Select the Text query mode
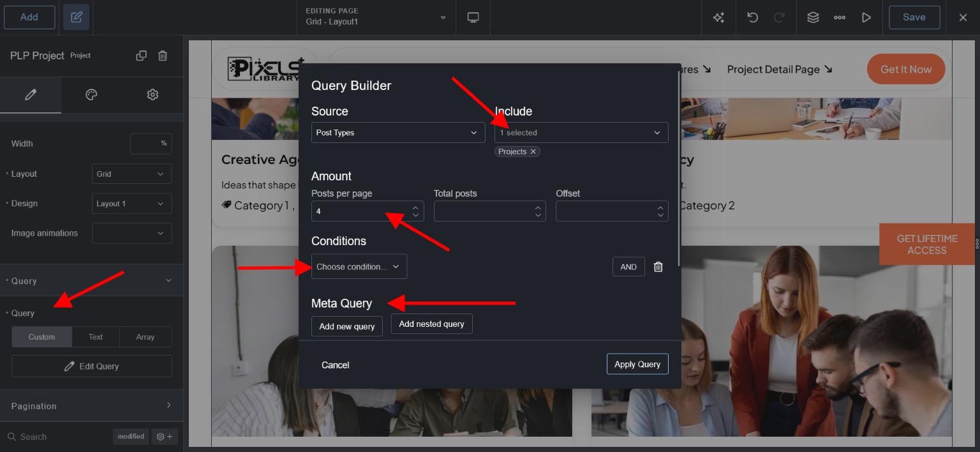This screenshot has width=980, height=452. tap(96, 336)
